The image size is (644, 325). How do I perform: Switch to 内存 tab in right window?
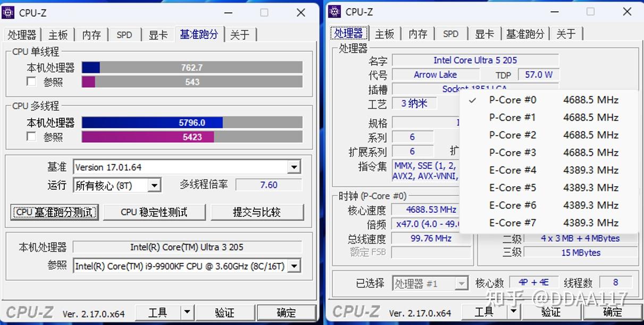(x=419, y=34)
